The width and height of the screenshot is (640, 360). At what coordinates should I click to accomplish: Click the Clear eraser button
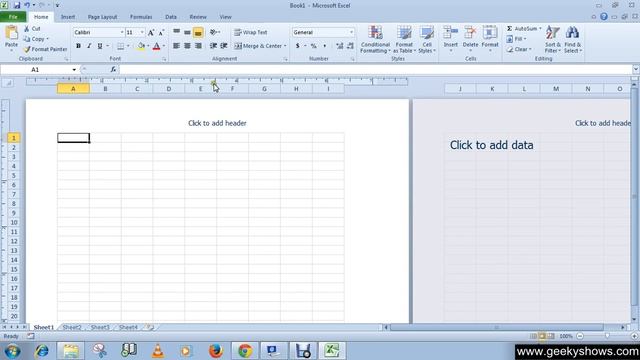[x=518, y=49]
